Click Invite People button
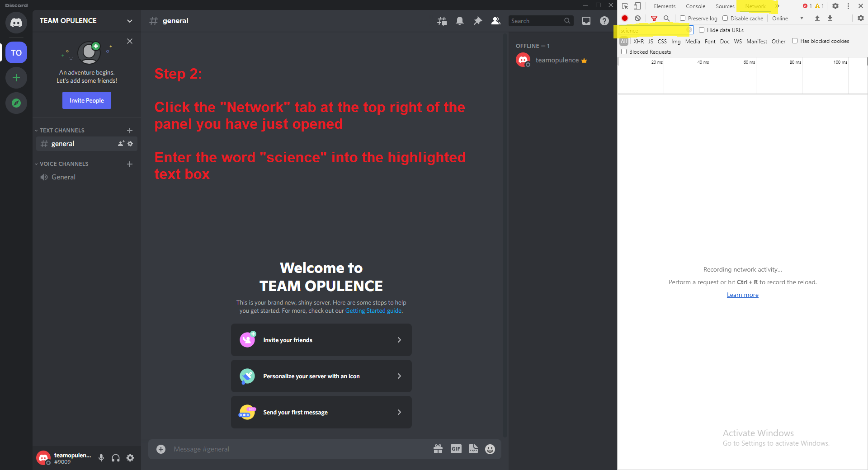Screen dimensions: 868x470 [87, 100]
